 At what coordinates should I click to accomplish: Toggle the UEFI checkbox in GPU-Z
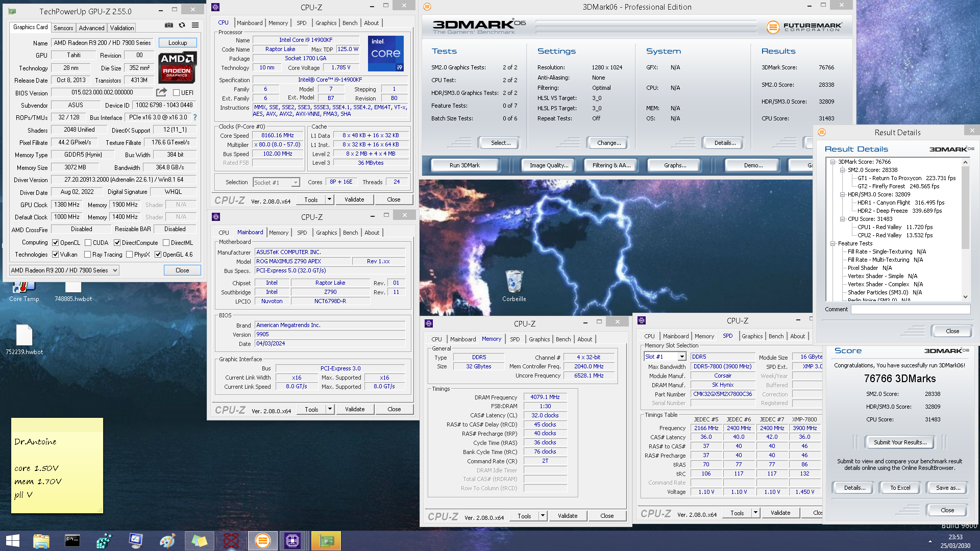[176, 92]
